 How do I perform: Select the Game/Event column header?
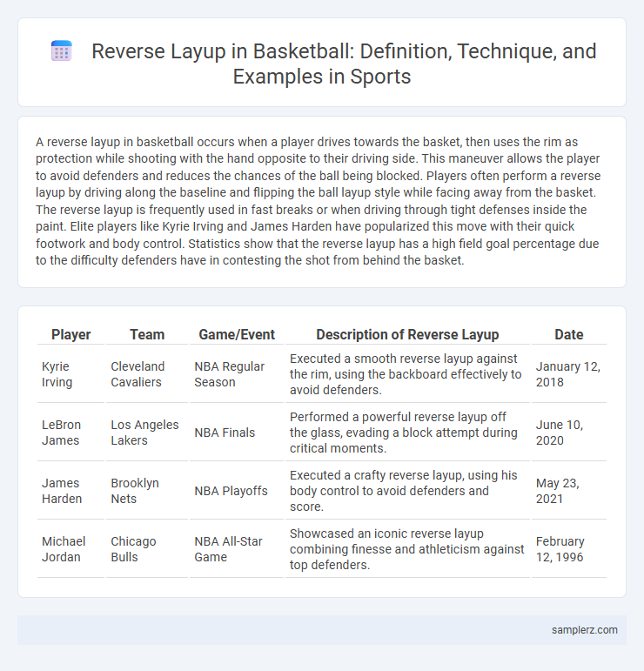[x=237, y=334]
